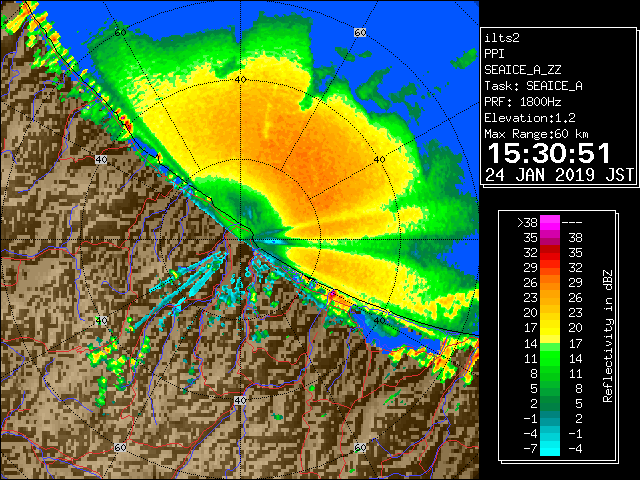Click the 'Reflectivity in dBZ' legend title
Screen dimensions: 640x480
tap(608, 336)
